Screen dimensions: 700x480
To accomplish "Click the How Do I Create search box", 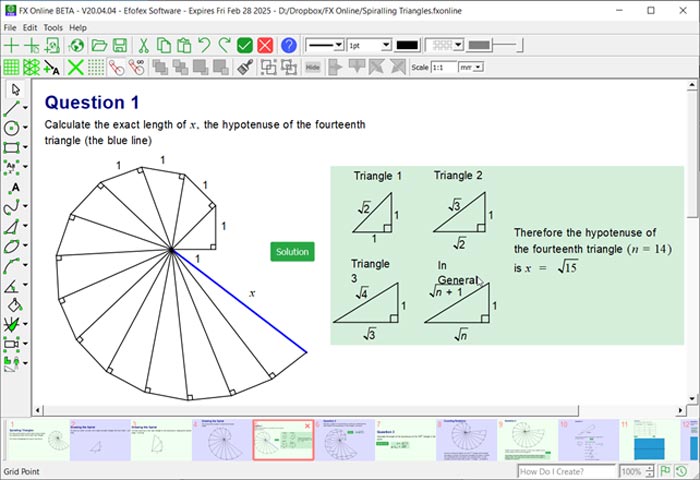I will [566, 472].
